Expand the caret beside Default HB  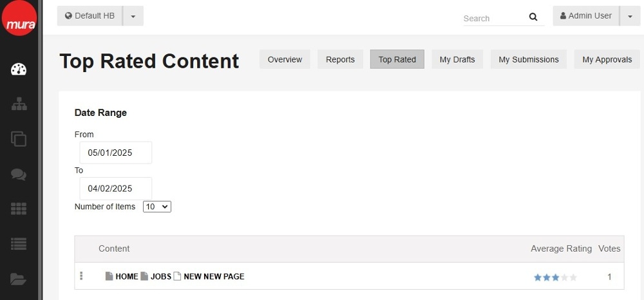click(133, 16)
